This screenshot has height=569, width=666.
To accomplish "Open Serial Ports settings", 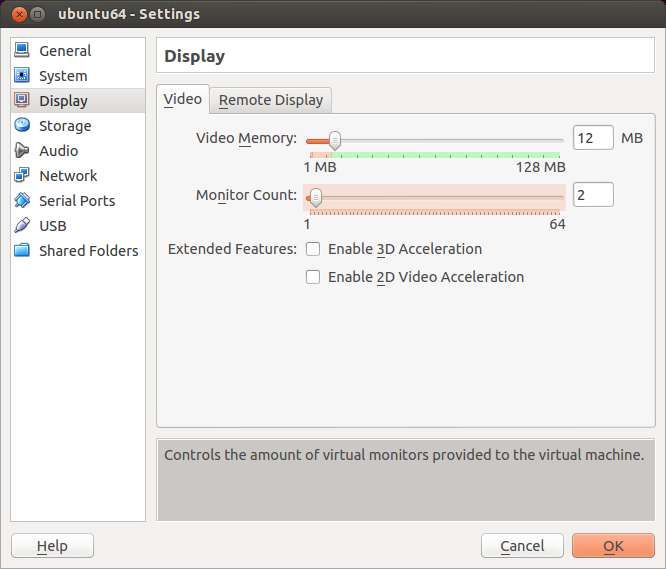I will tap(78, 201).
